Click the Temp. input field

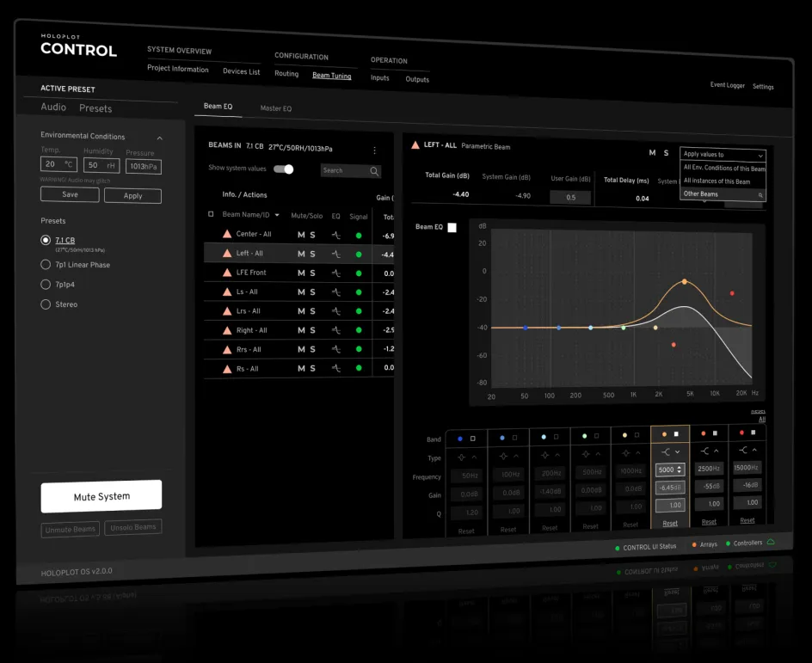coord(59,164)
